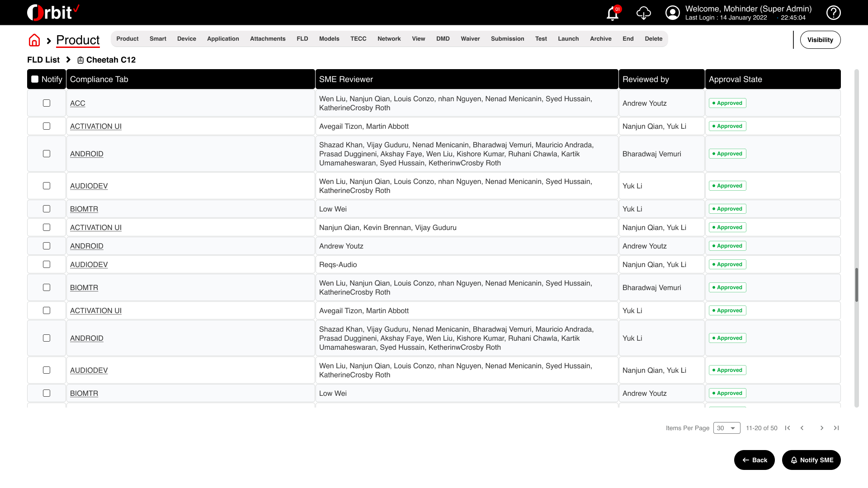Viewport: 868px width, 488px height.
Task: Click the Approval State column header
Action: (773, 79)
